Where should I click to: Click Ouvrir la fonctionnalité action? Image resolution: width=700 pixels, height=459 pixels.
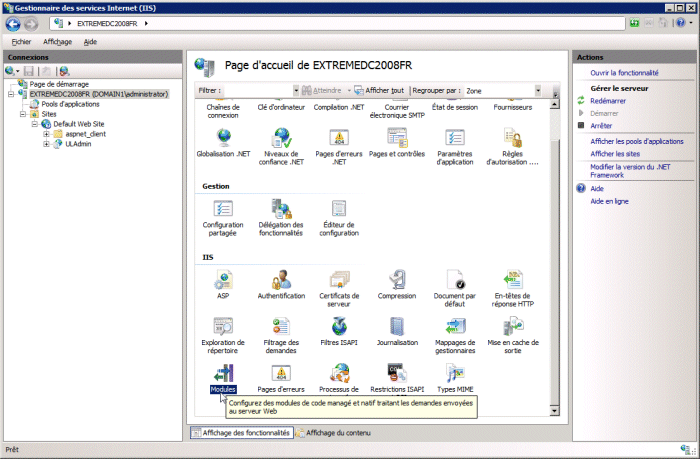(x=624, y=73)
